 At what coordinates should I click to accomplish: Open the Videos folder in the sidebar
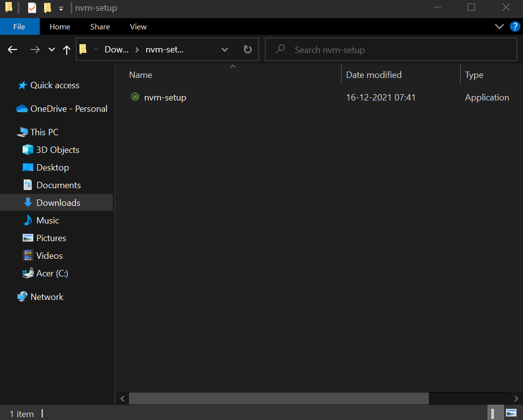click(50, 255)
